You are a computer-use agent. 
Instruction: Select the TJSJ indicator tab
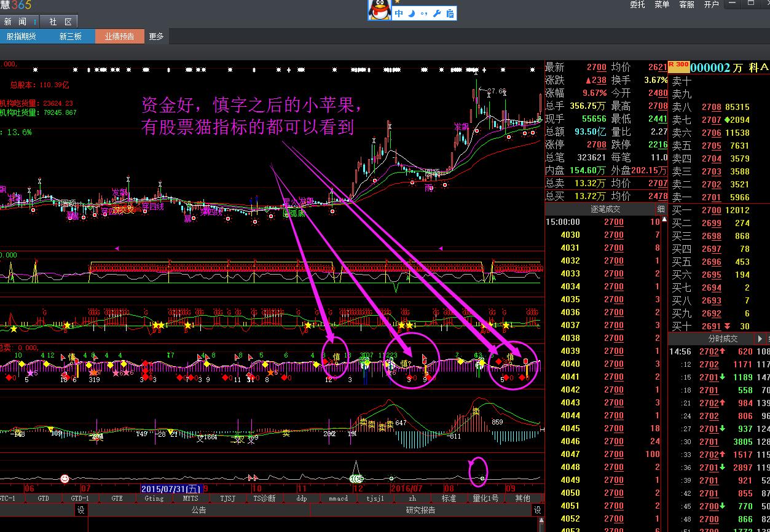[227, 498]
